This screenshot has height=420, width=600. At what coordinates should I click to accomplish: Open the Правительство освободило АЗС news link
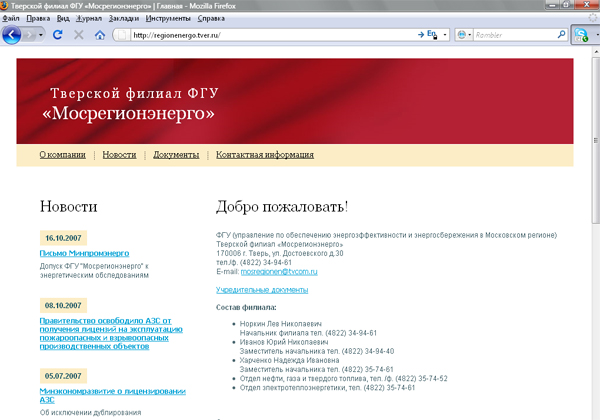pyautogui.click(x=111, y=334)
